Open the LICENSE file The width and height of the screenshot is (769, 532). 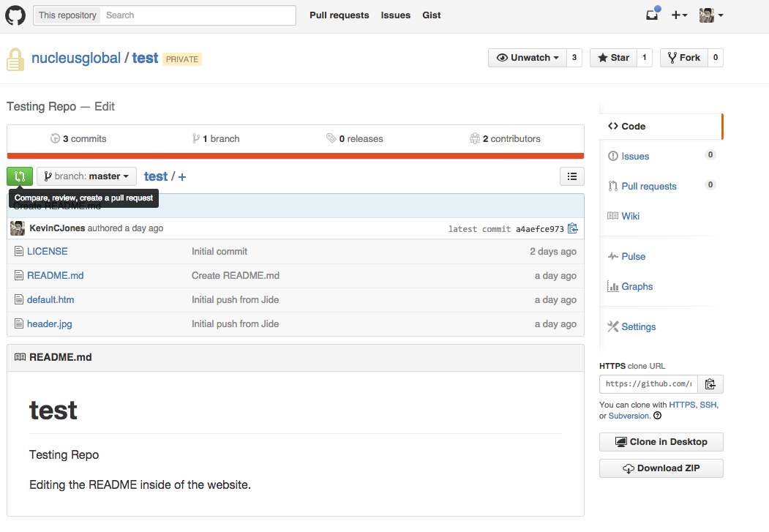pyautogui.click(x=48, y=251)
